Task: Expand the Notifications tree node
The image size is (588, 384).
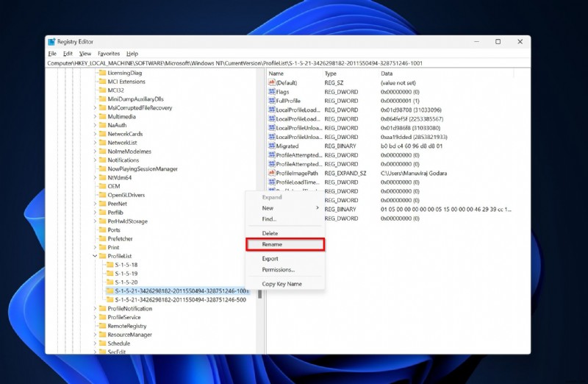Action: coord(95,160)
